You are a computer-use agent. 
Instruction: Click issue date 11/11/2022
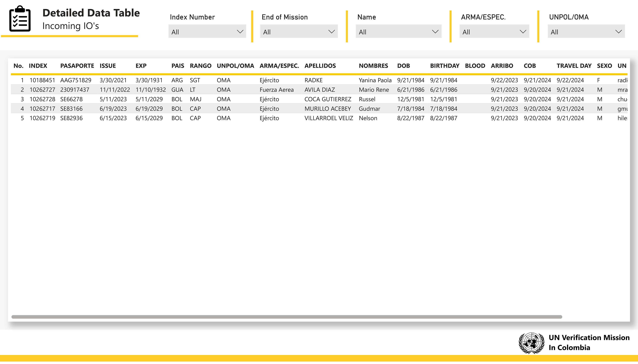tap(115, 90)
